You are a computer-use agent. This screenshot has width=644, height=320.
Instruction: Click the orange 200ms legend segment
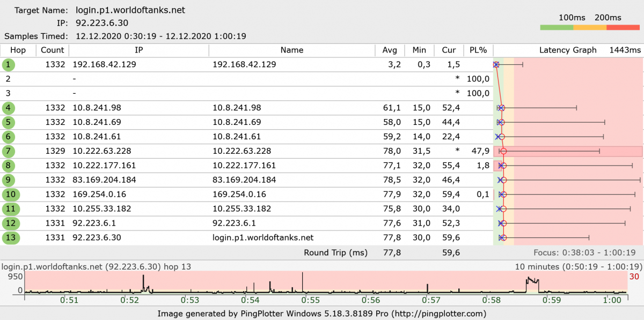[590, 28]
